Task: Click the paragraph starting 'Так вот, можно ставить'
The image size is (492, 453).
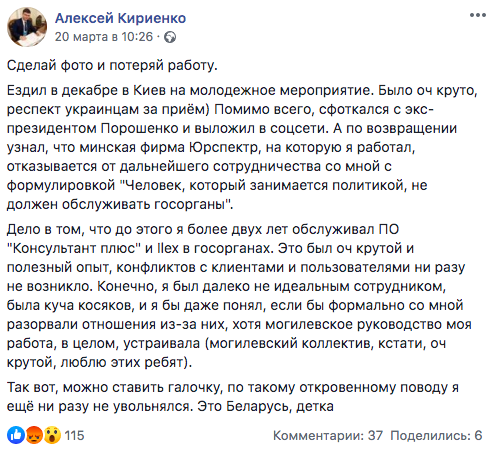Action: tap(233, 397)
